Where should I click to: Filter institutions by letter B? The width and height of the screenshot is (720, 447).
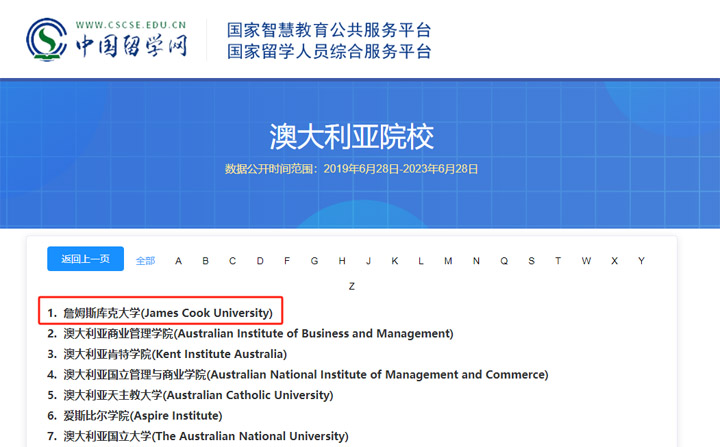click(x=205, y=261)
